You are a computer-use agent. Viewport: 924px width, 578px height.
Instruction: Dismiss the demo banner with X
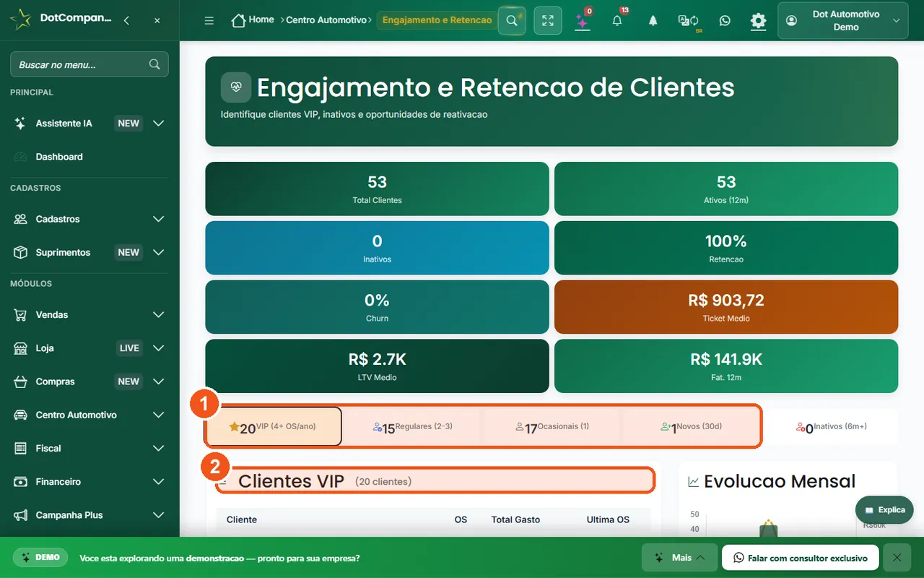pos(897,558)
